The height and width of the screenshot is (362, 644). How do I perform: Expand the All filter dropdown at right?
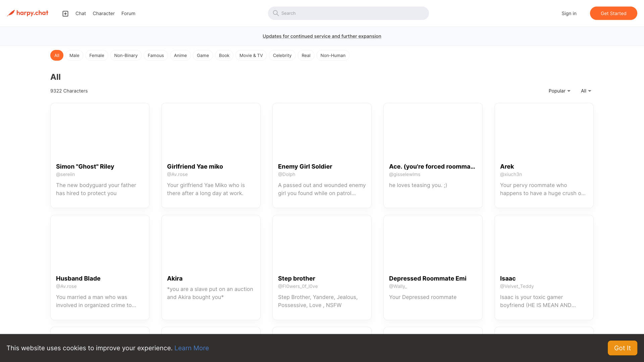586,91
